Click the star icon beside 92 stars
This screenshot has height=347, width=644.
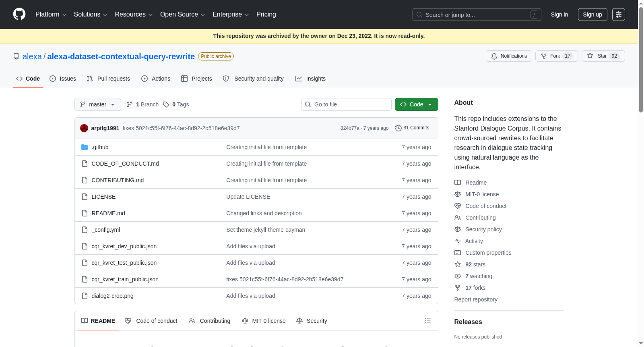tap(458, 264)
